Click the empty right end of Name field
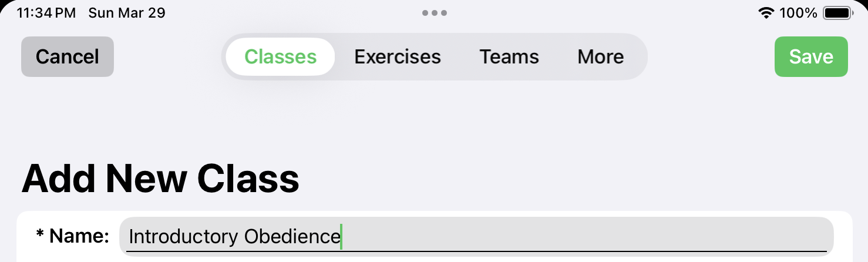 point(705,236)
